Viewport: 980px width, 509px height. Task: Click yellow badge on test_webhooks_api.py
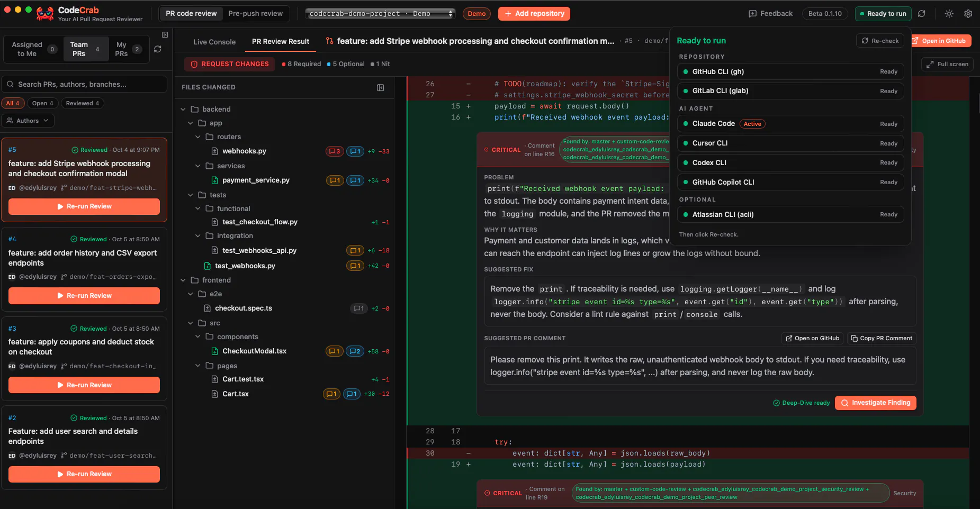point(355,251)
